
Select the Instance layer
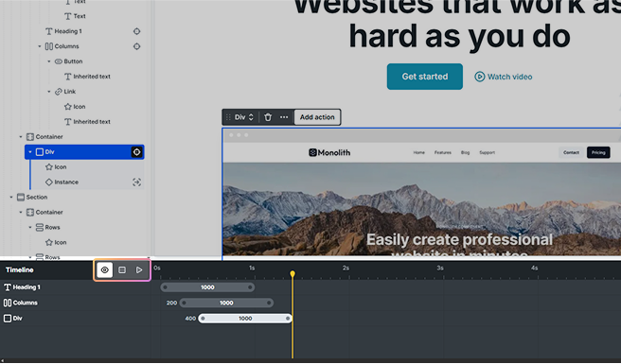tap(62, 182)
